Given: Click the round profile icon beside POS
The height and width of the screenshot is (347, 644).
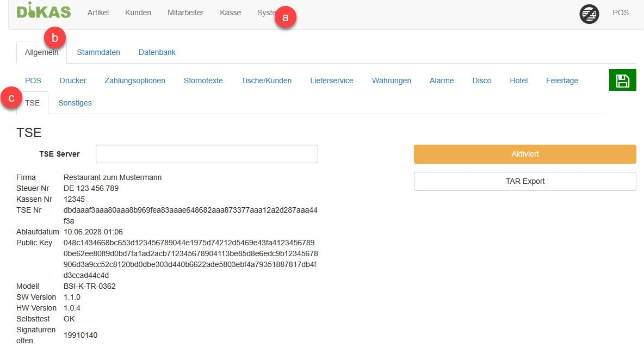Looking at the screenshot, I should [x=589, y=14].
